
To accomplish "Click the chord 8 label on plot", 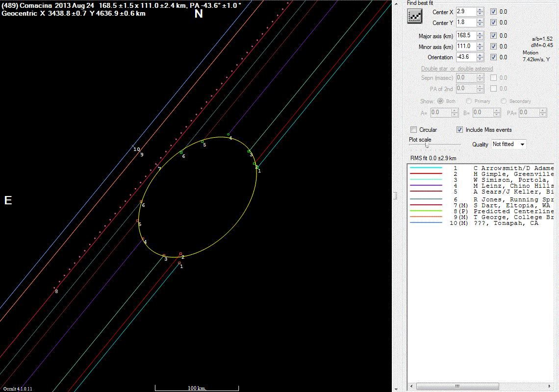I will click(56, 292).
